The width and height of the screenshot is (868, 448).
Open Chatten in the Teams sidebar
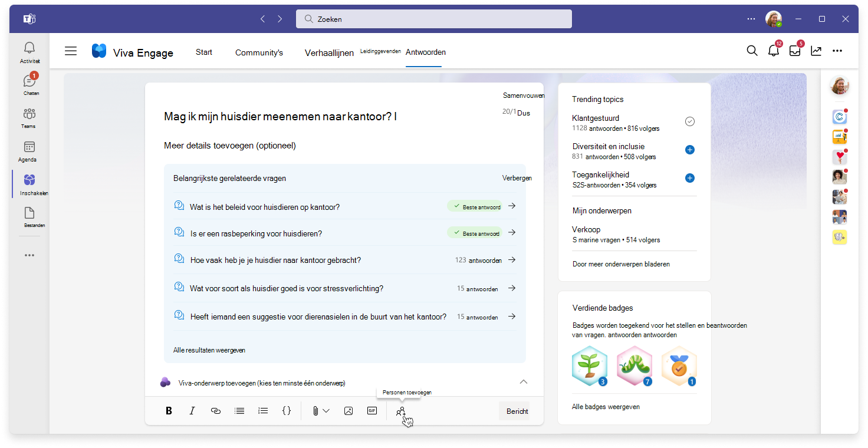click(x=29, y=85)
